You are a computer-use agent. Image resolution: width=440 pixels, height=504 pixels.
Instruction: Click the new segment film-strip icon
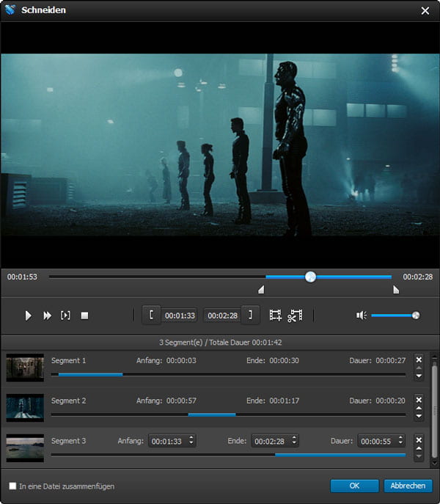(276, 315)
